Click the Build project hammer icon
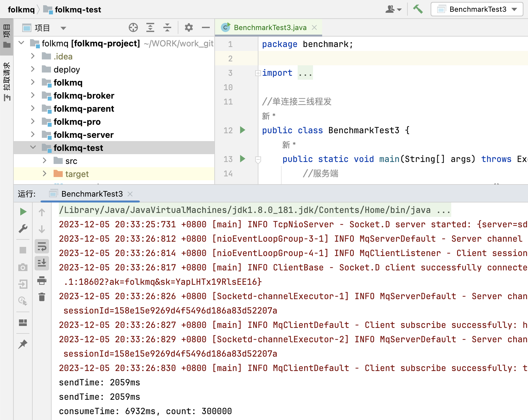 (418, 9)
